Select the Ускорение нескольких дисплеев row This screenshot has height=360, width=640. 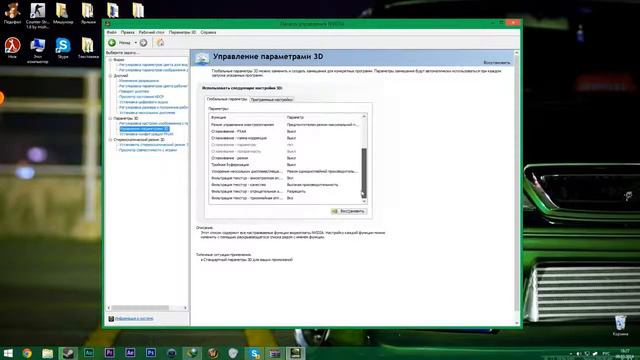[x=285, y=171]
